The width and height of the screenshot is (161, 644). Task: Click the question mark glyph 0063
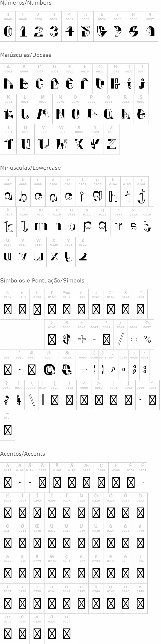(6, 395)
